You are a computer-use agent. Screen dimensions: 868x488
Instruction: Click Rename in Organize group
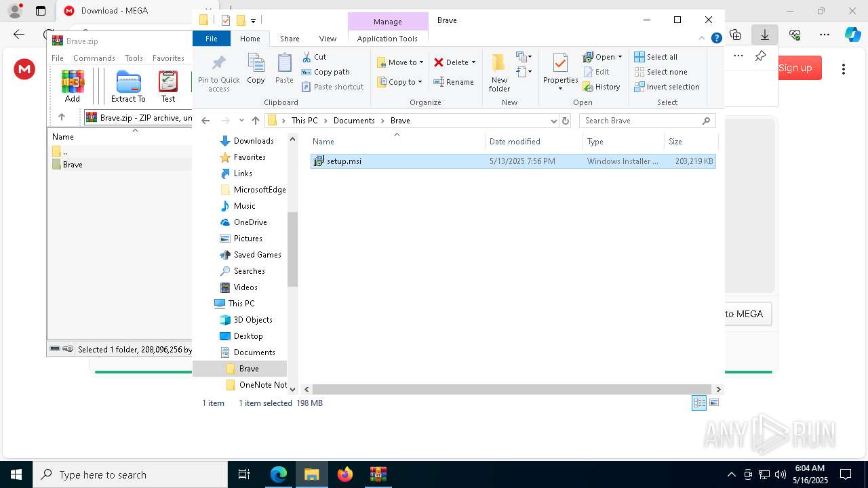[454, 82]
